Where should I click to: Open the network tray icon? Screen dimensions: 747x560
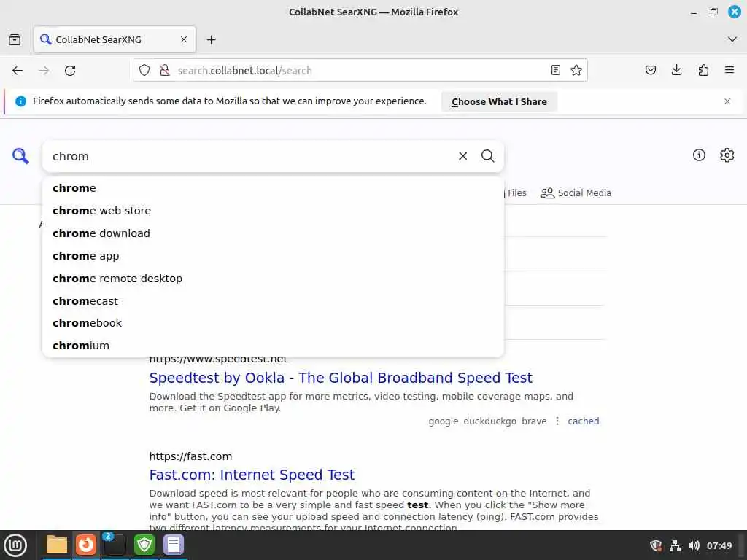(675, 545)
